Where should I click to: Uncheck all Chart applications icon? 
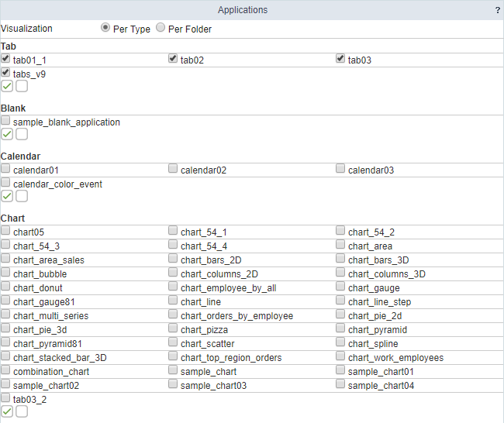pyautogui.click(x=22, y=411)
